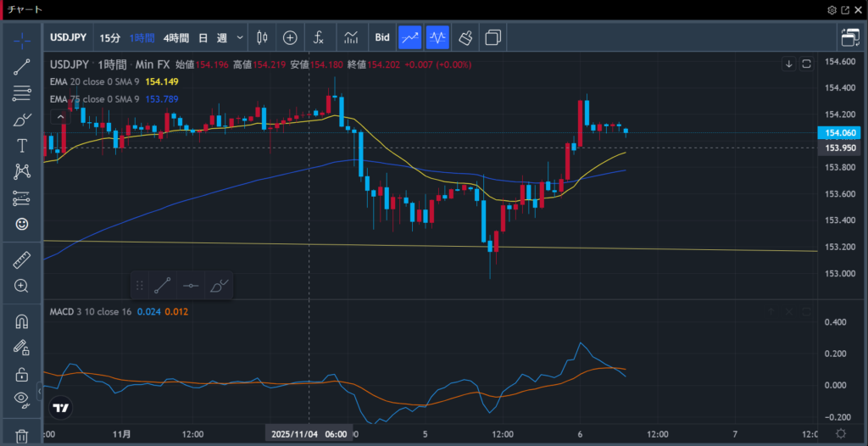Switch to 15分 timeframe
This screenshot has height=446, width=868.
[109, 37]
